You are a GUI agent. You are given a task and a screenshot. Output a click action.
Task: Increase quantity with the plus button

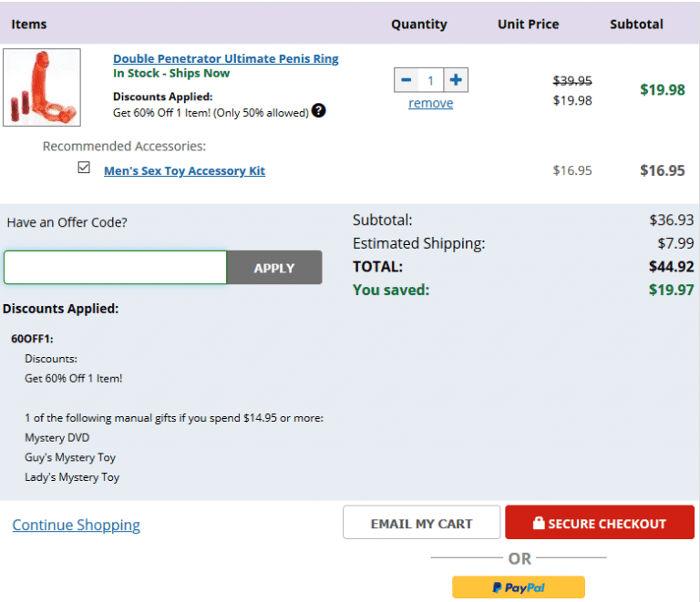(x=456, y=80)
